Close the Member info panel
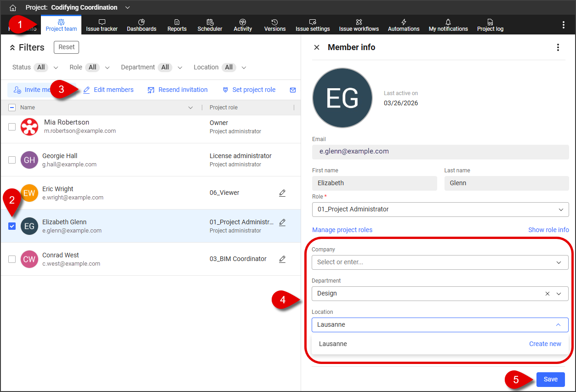The image size is (576, 392). coord(317,47)
